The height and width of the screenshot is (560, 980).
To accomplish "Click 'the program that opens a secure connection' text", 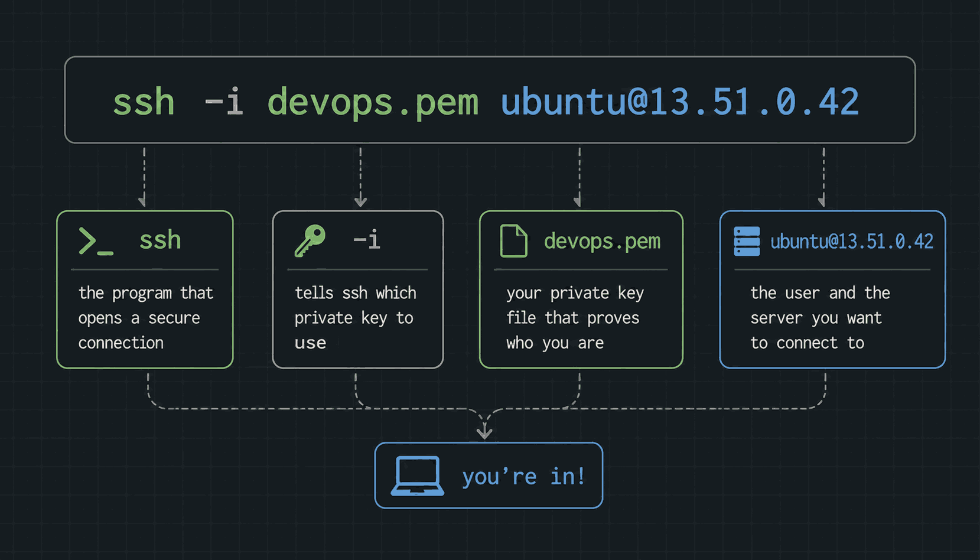I will pos(145,318).
